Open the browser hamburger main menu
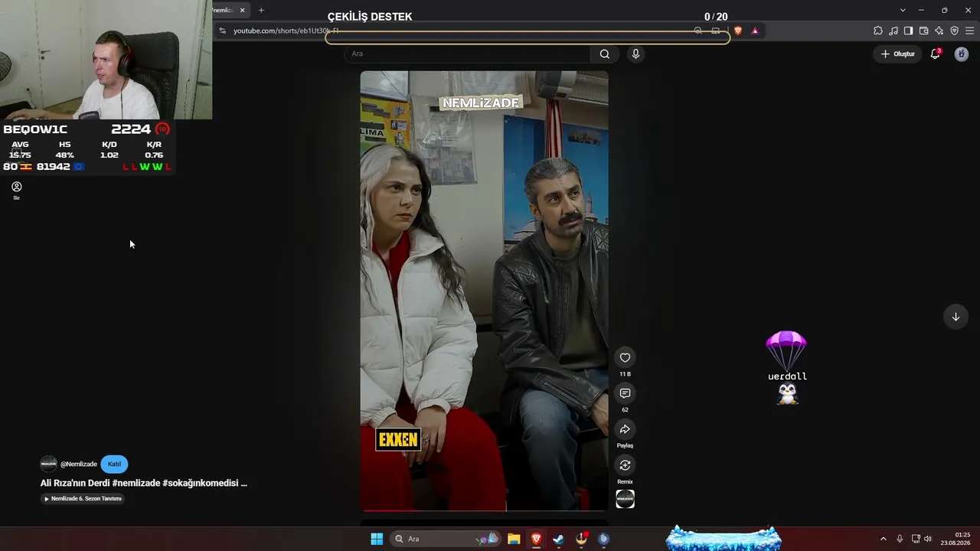Viewport: 980px width, 551px height. point(970,31)
